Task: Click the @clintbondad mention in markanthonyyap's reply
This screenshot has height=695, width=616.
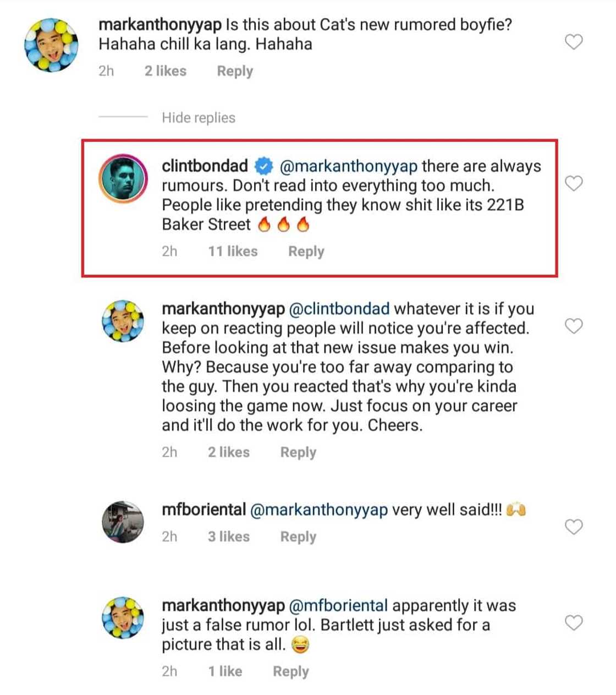Action: click(x=339, y=309)
